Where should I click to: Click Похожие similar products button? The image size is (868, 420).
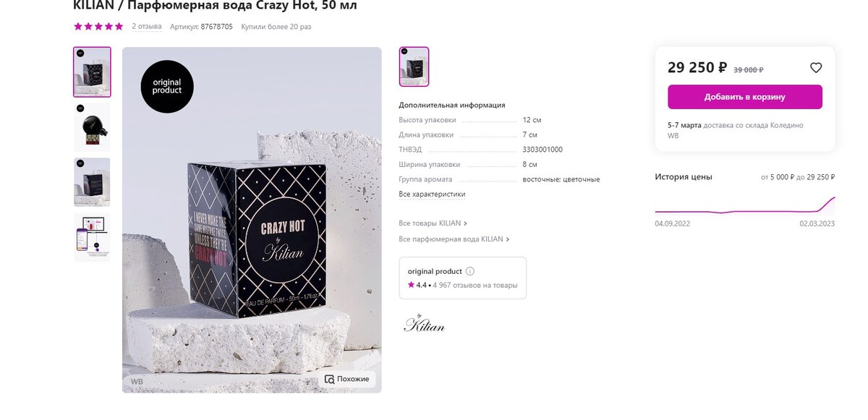347,379
